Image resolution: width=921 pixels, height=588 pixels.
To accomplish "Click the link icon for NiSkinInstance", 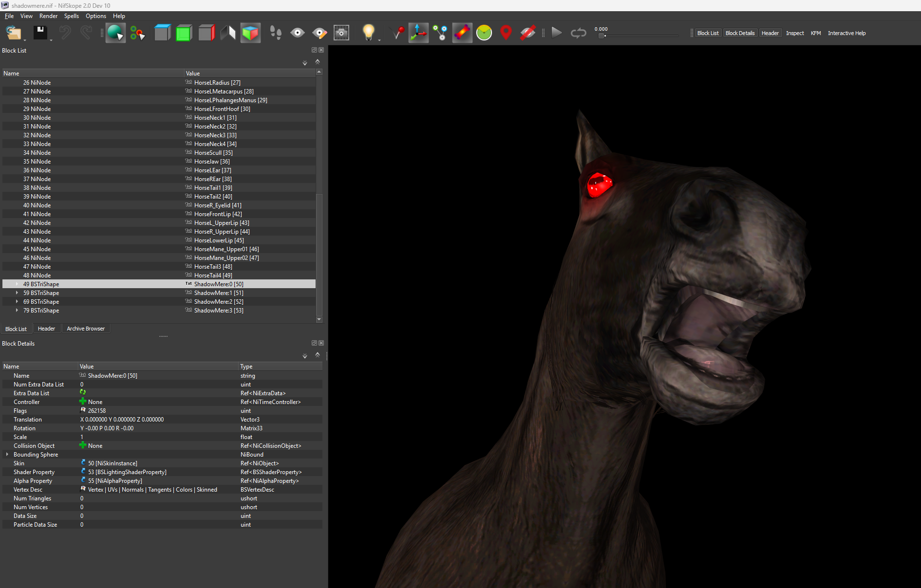I will point(83,463).
